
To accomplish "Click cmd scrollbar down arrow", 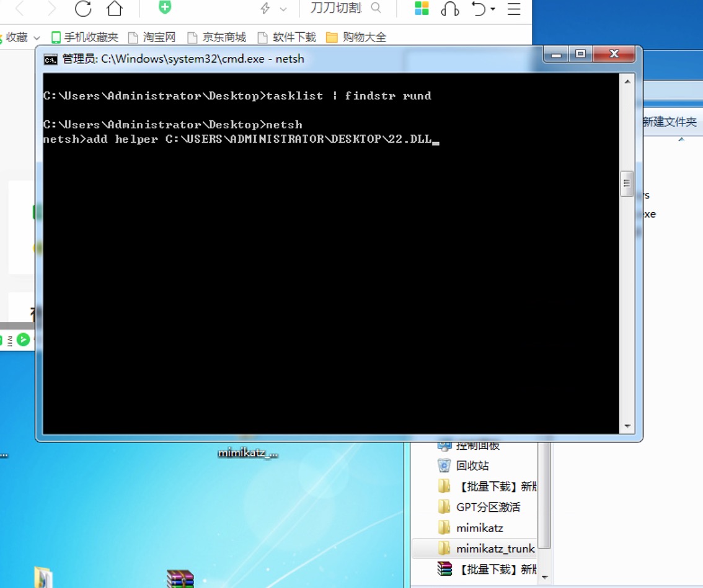I will coord(627,426).
